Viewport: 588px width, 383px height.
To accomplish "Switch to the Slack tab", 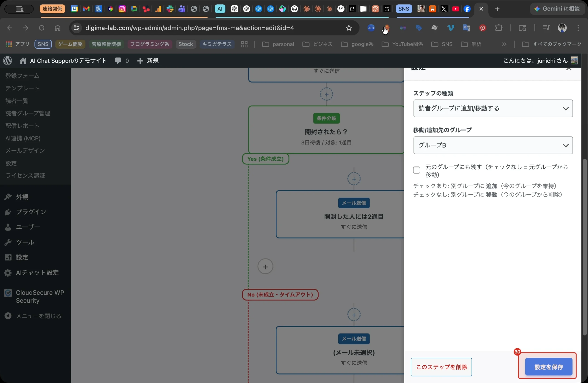I will pos(170,9).
